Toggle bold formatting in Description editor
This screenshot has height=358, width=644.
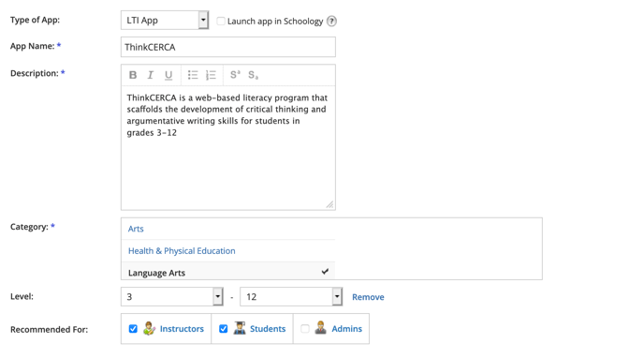[x=133, y=75]
